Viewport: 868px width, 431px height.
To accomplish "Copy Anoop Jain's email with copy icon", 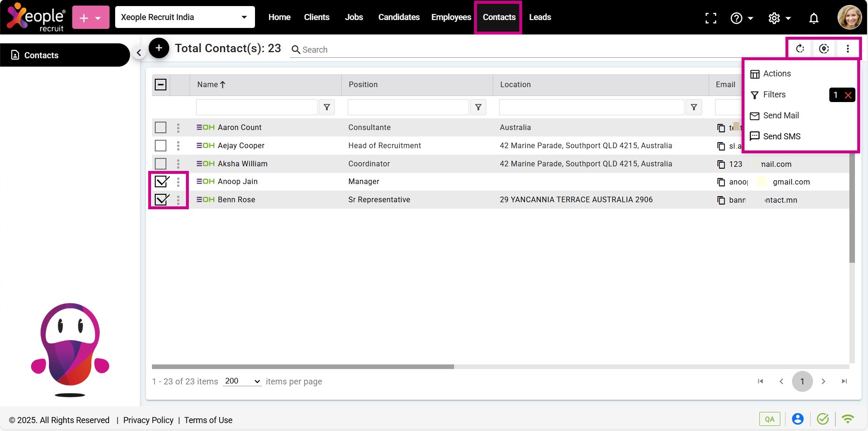I will tap(721, 182).
